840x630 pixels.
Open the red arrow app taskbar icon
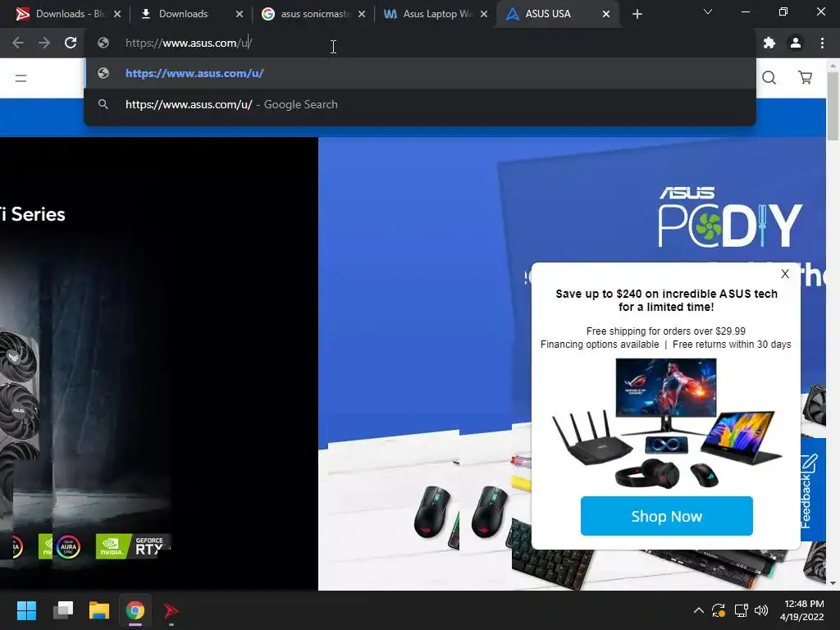click(171, 610)
